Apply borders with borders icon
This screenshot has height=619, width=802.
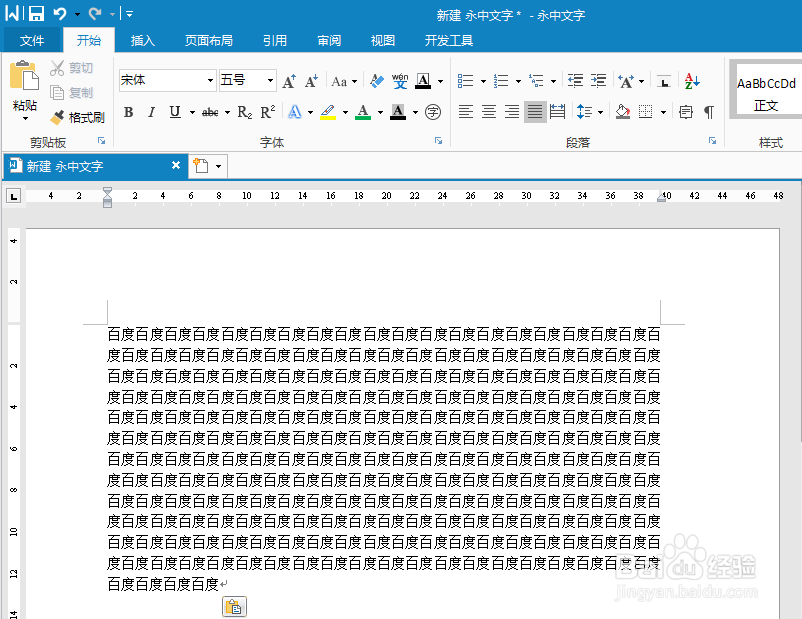646,112
